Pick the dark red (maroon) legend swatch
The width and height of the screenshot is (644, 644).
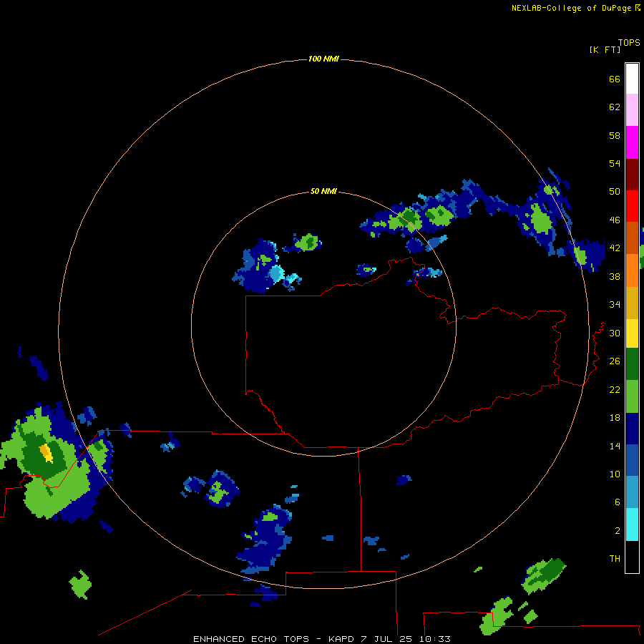[x=632, y=174]
